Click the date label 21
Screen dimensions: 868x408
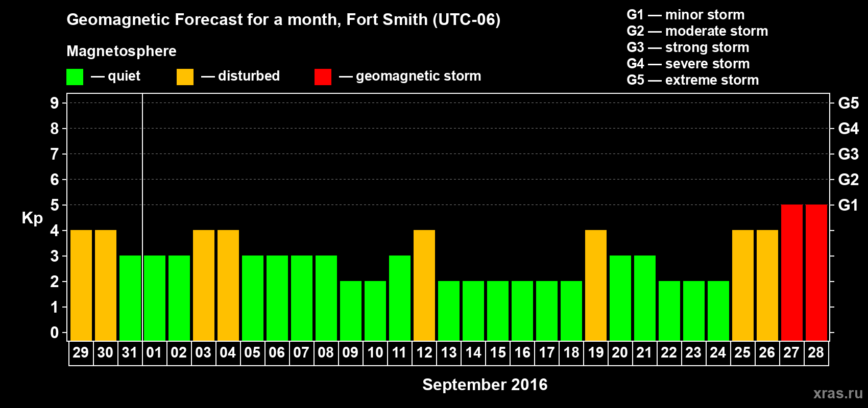[x=644, y=353]
